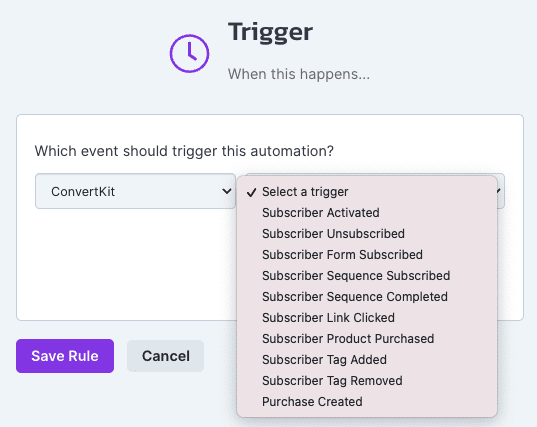Select Subscriber Link Clicked trigger
This screenshot has height=427, width=537.
[x=366, y=318]
